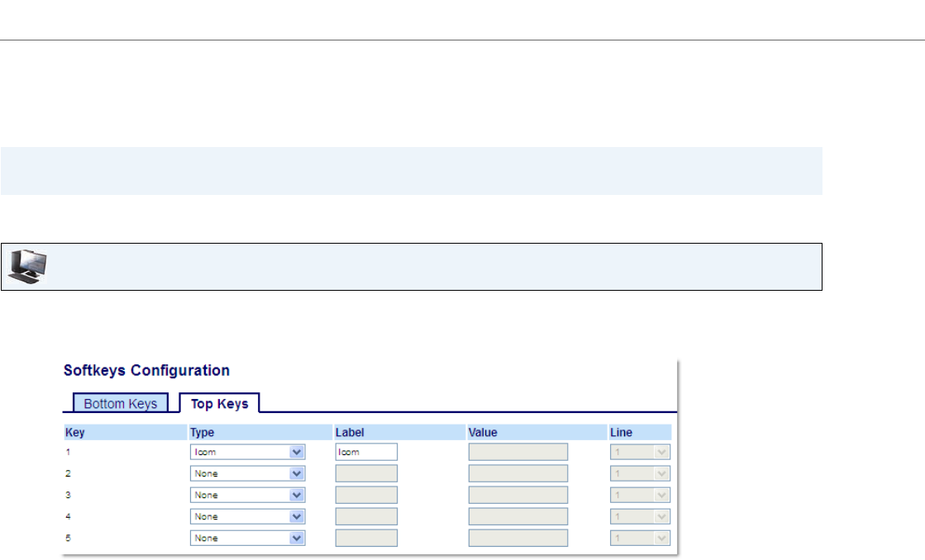The height and width of the screenshot is (560, 925).
Task: Click the Value field for key 3
Action: pyautogui.click(x=518, y=495)
